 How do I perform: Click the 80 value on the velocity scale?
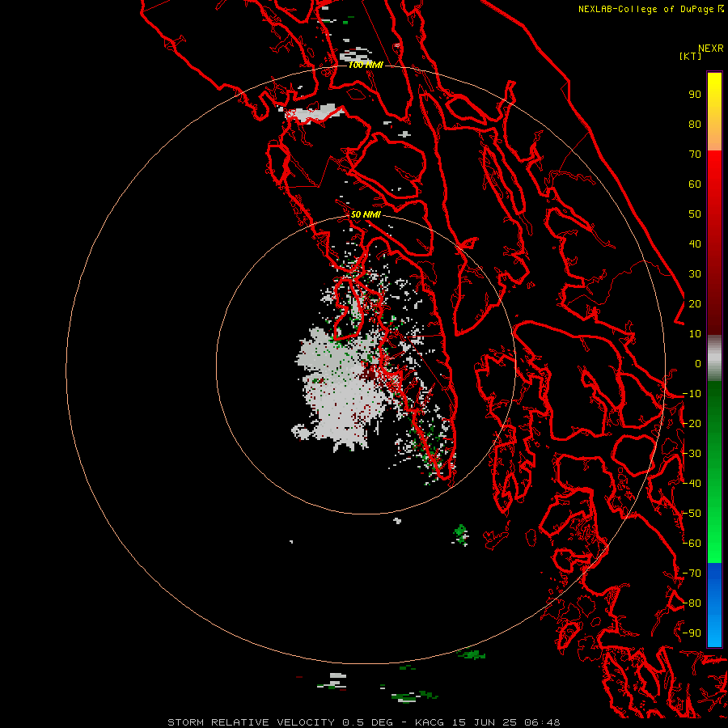(695, 125)
